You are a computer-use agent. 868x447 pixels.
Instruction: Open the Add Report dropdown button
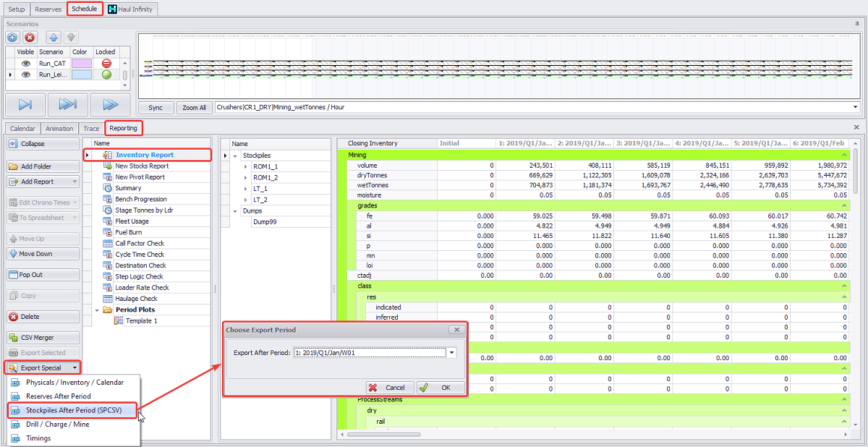coord(75,182)
